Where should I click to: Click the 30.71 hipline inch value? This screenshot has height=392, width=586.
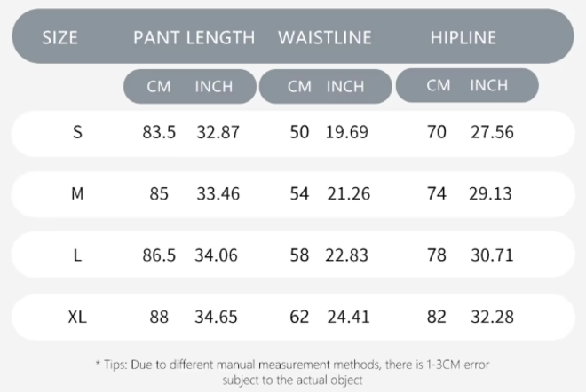pos(492,255)
